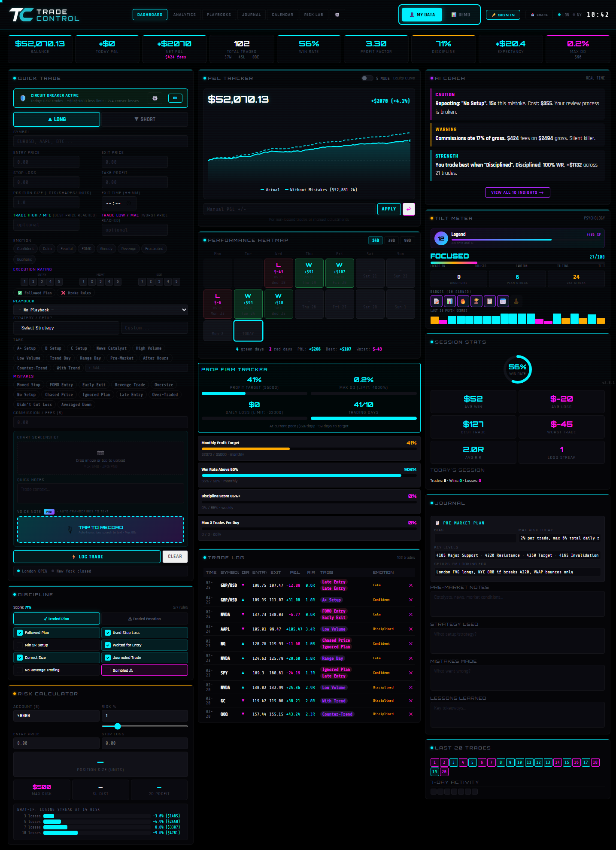Open the bar chart badge
The width and height of the screenshot is (616, 850).
point(449,302)
